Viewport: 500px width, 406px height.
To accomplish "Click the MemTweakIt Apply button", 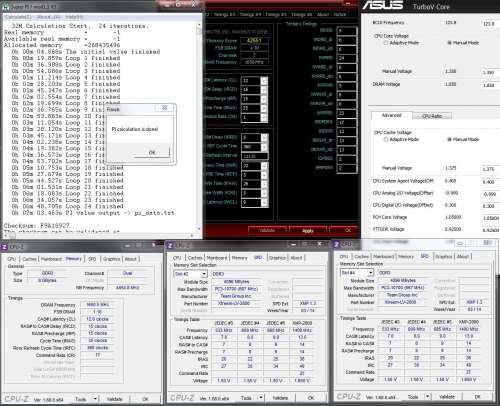I will coord(308,230).
